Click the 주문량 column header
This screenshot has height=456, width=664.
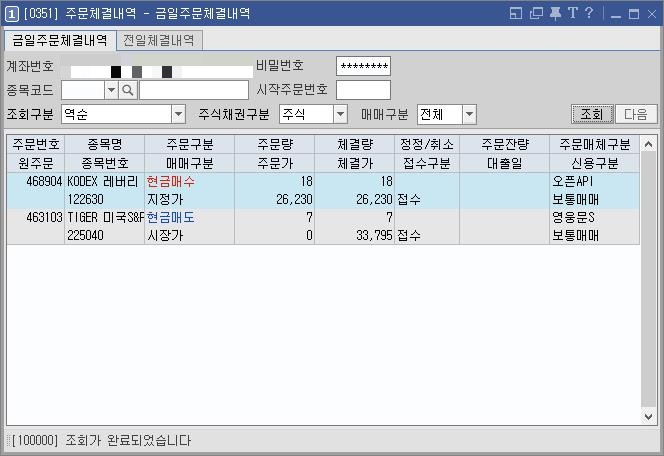coord(274,145)
